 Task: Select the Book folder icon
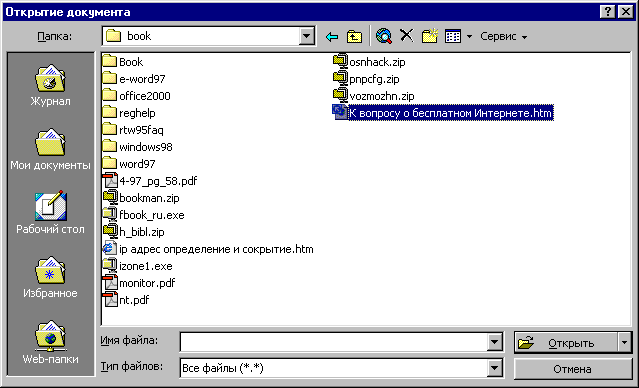coord(109,61)
